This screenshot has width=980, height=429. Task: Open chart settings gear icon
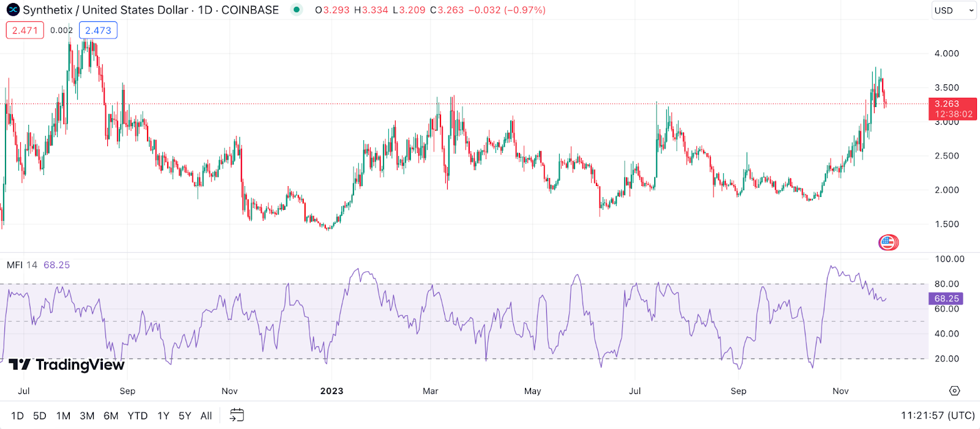(x=954, y=390)
